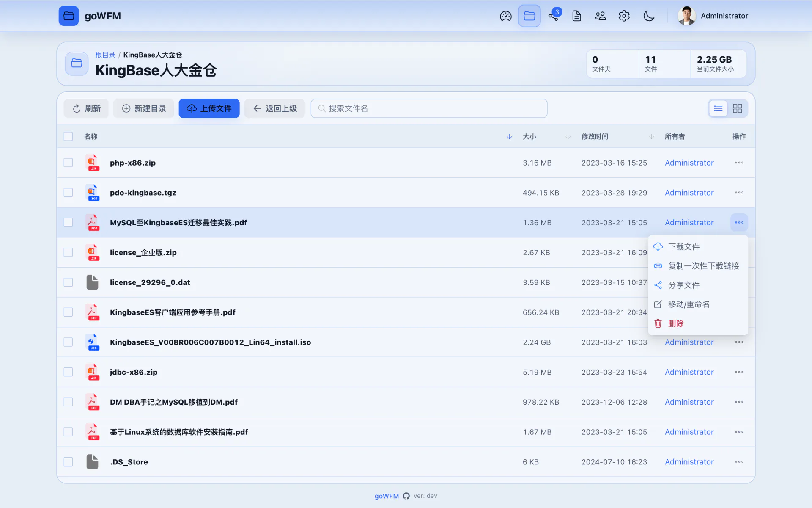Viewport: 812px width, 508px height.
Task: Click Administrator owner link for php-x86.zip
Action: (x=689, y=163)
